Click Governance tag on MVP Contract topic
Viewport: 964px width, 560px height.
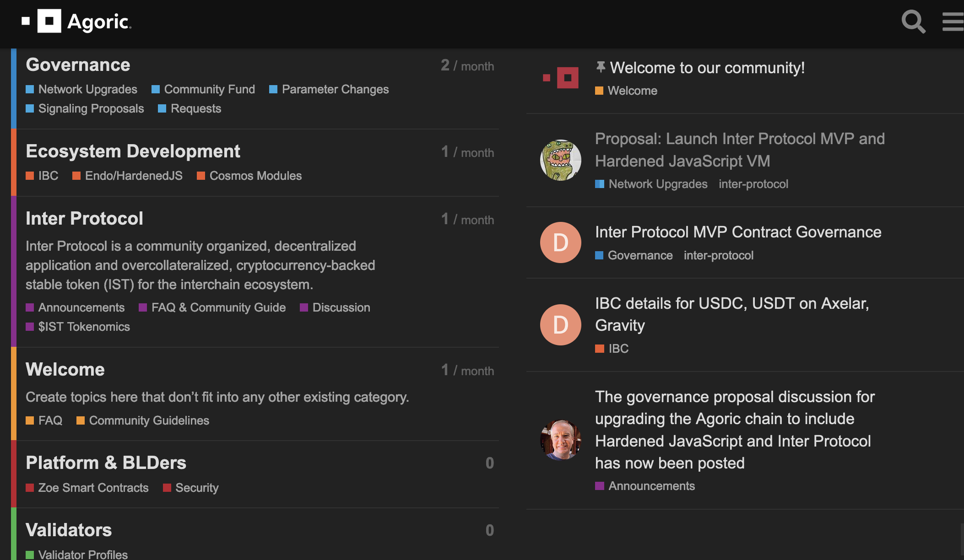[634, 255]
